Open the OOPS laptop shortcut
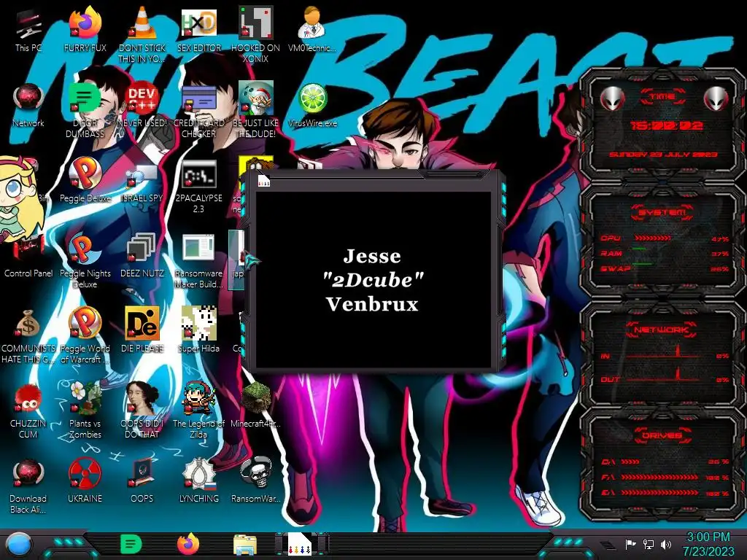 coord(142,481)
